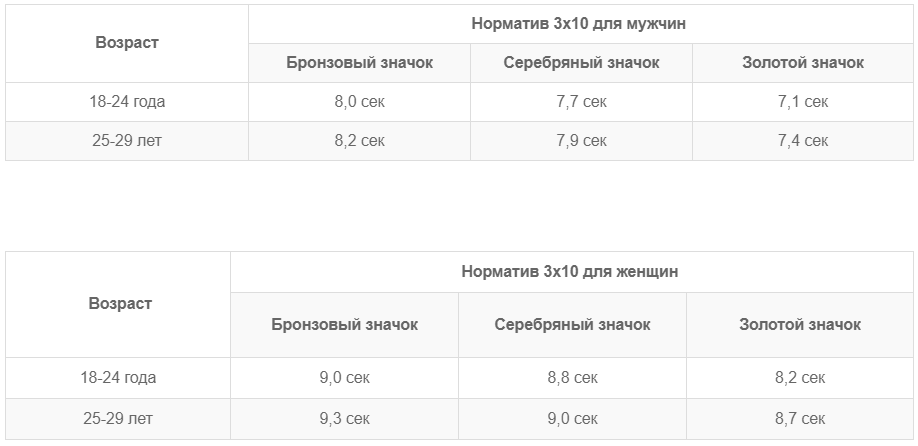The height and width of the screenshot is (446, 918).
Task: Click the men's 'Норматив 3х10 для мужчин' header
Action: [x=578, y=24]
